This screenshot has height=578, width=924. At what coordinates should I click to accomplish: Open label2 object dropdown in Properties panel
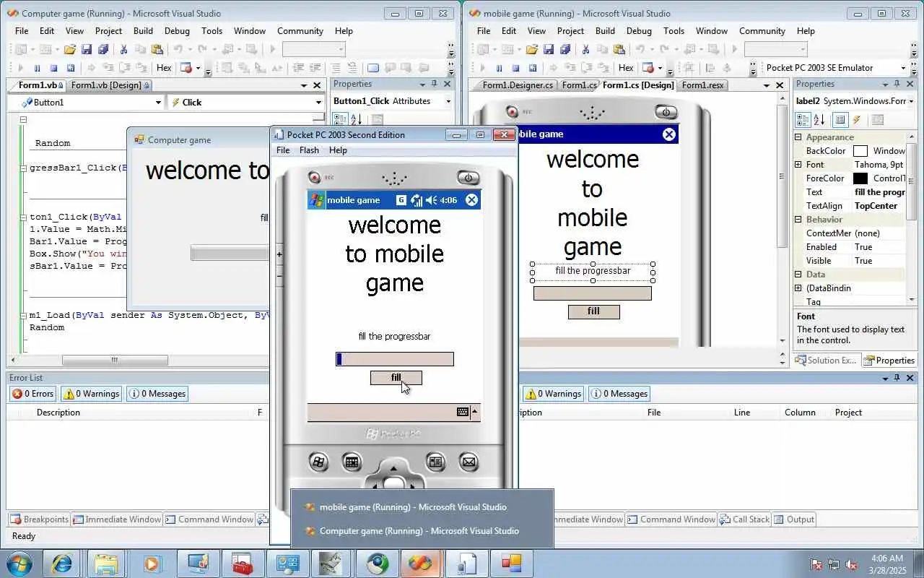(911, 101)
